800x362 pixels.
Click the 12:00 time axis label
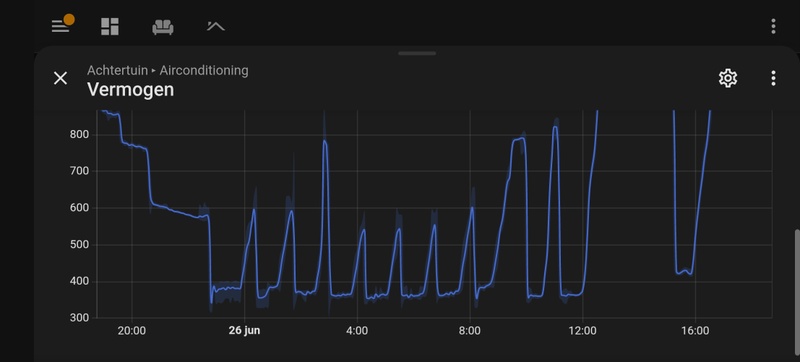[x=582, y=331]
